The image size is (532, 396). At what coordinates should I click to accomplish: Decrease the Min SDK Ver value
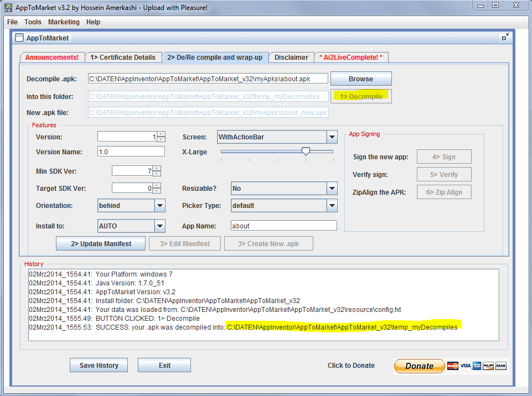pyautogui.click(x=157, y=174)
